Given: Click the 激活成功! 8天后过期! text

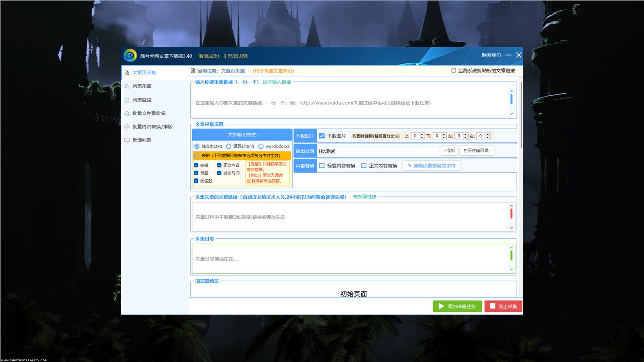Looking at the screenshot, I should (224, 56).
